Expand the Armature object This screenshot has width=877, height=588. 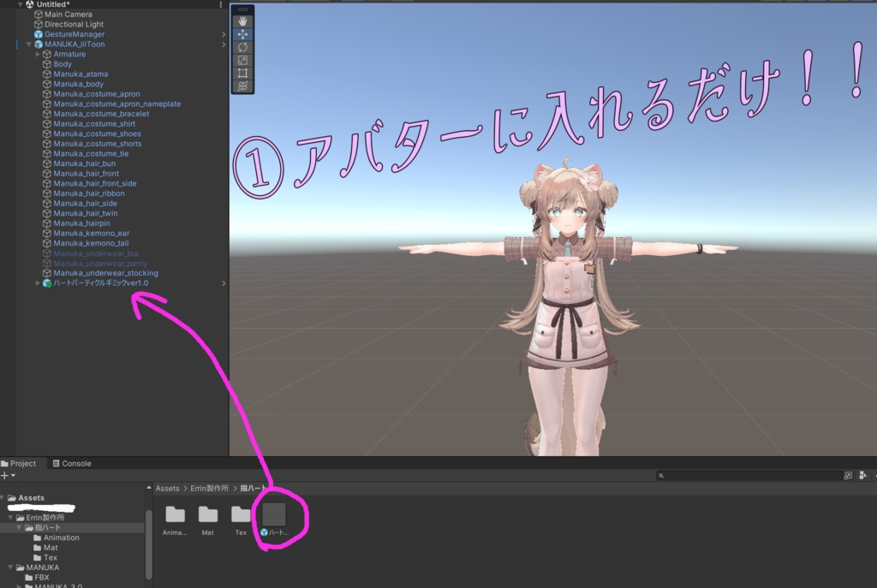point(38,54)
